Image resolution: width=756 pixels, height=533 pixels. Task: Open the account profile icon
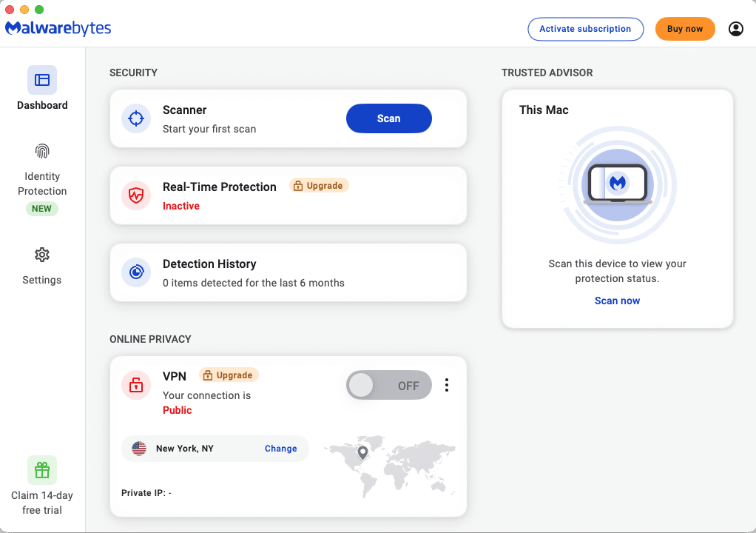coord(736,29)
